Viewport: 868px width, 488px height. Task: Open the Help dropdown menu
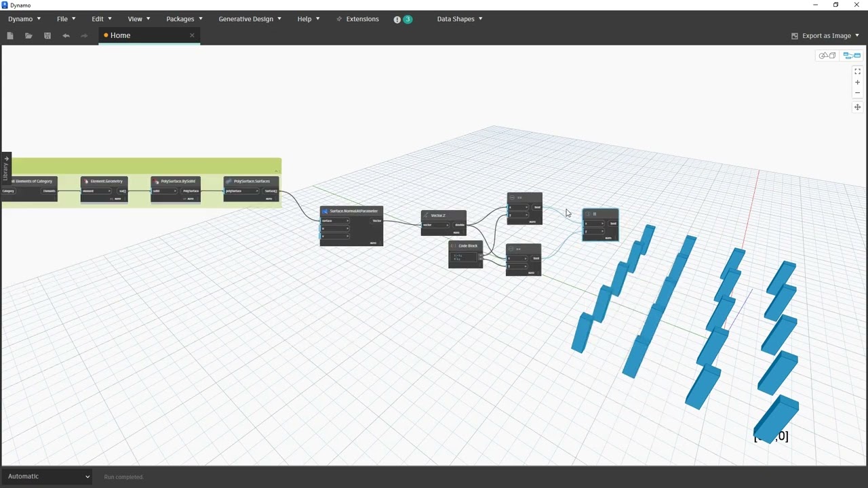[309, 19]
